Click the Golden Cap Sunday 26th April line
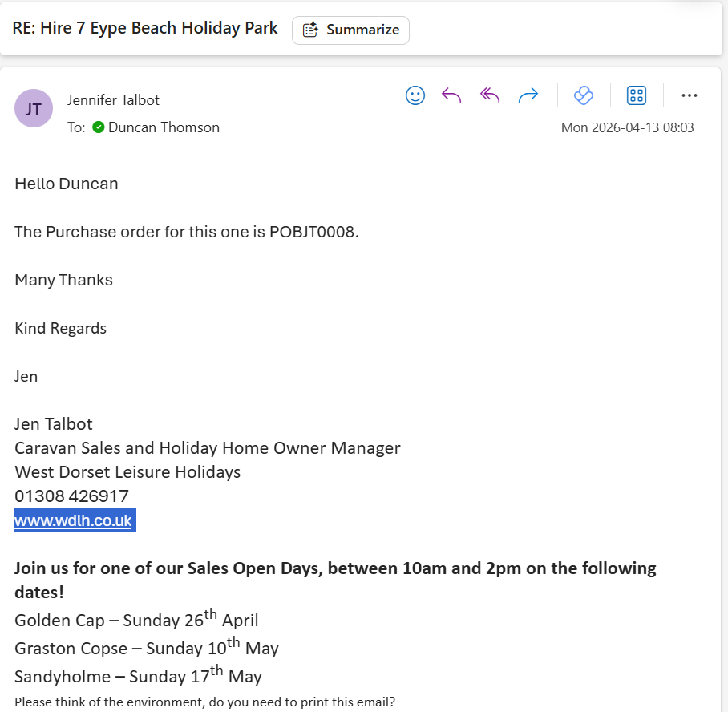The image size is (728, 712). click(136, 620)
